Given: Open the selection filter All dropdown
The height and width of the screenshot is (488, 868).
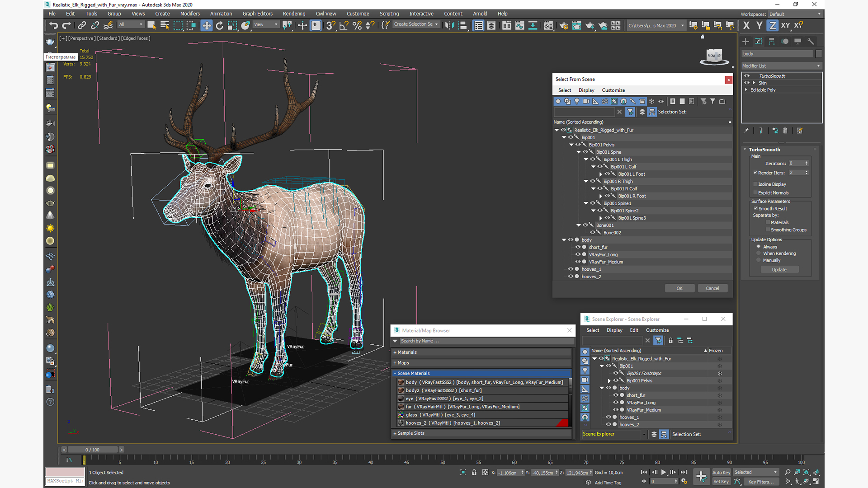Looking at the screenshot, I should point(131,24).
